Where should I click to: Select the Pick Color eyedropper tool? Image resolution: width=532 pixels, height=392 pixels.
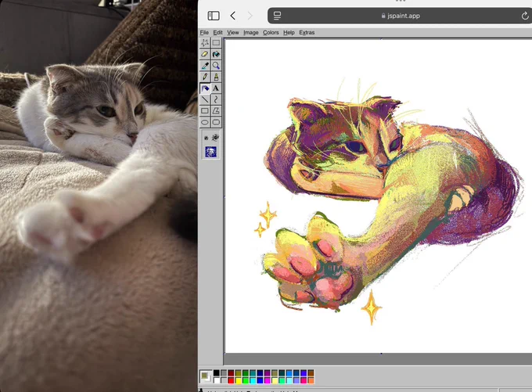(x=205, y=66)
